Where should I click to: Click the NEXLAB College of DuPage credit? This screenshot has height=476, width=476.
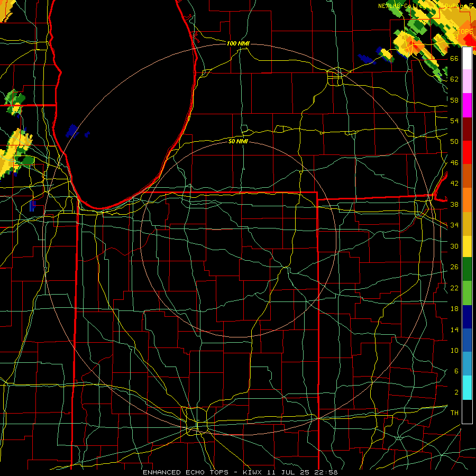(426, 6)
